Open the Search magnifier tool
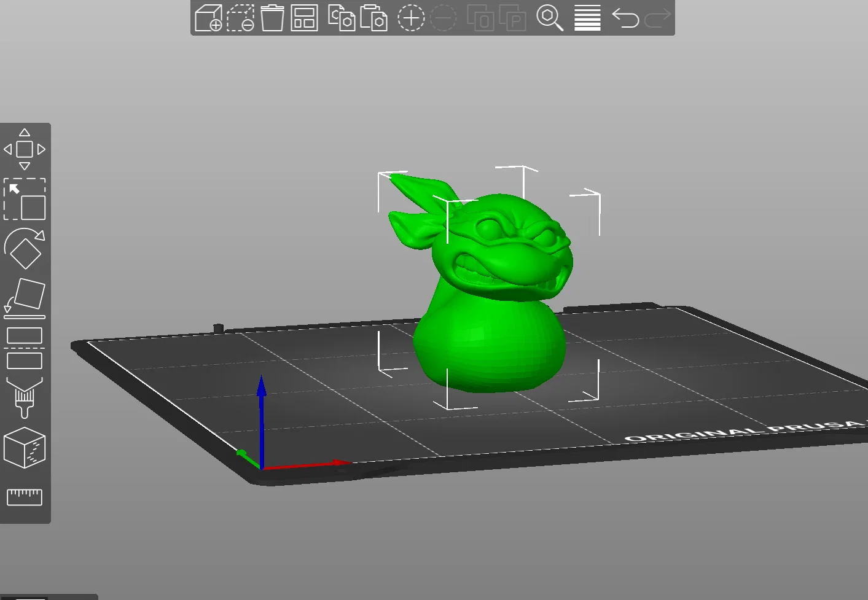This screenshot has height=600, width=868. (550, 18)
